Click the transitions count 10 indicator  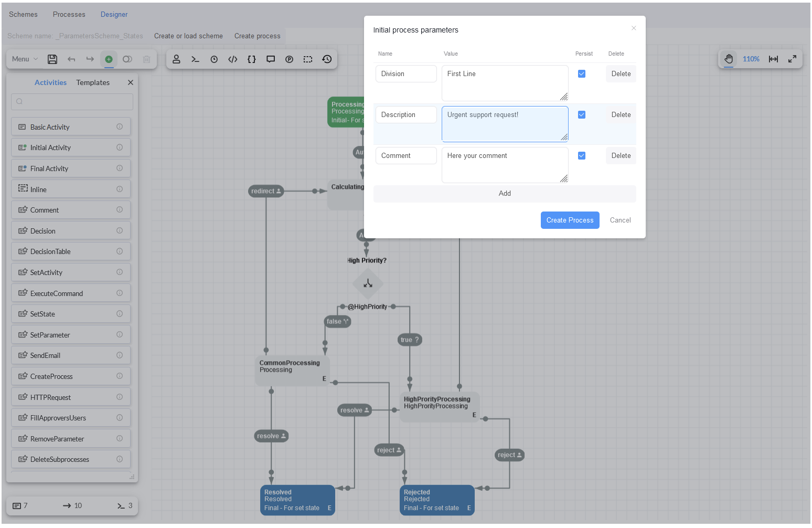click(x=73, y=506)
